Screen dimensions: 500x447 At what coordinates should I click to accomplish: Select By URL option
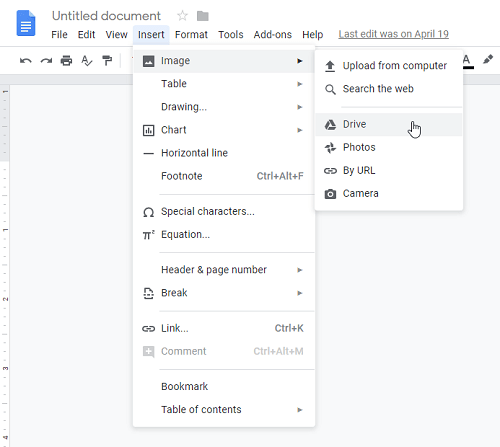(x=389, y=170)
